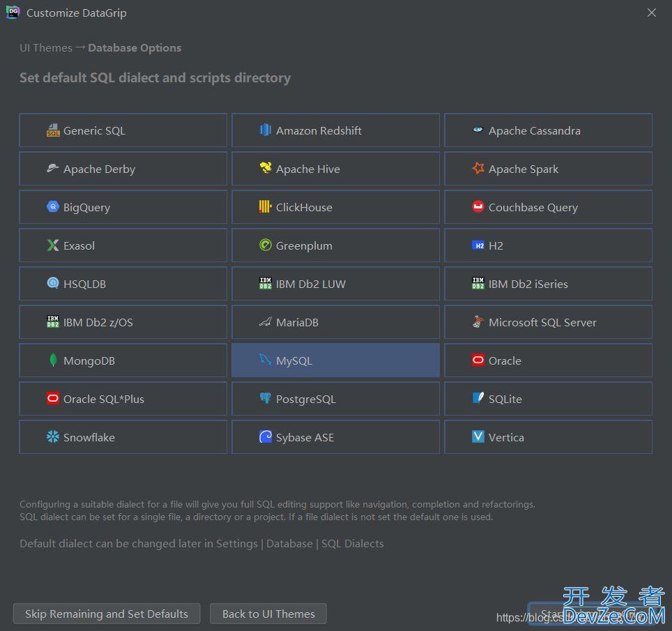Click the Apache Cassandra eye icon
This screenshot has height=631, width=672.
[x=478, y=130]
